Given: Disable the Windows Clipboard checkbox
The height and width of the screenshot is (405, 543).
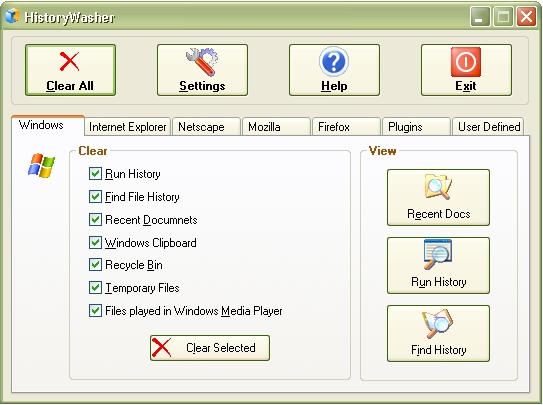Looking at the screenshot, I should coord(95,242).
